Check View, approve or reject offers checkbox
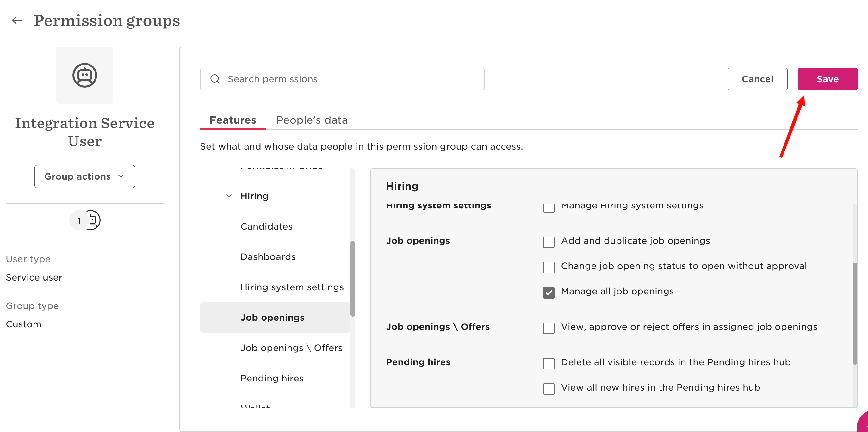The height and width of the screenshot is (432, 868). click(x=549, y=328)
